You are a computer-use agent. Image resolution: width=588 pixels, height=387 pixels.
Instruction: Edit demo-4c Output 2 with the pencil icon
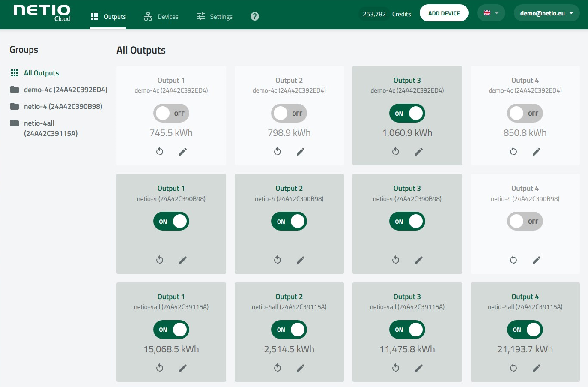click(301, 151)
